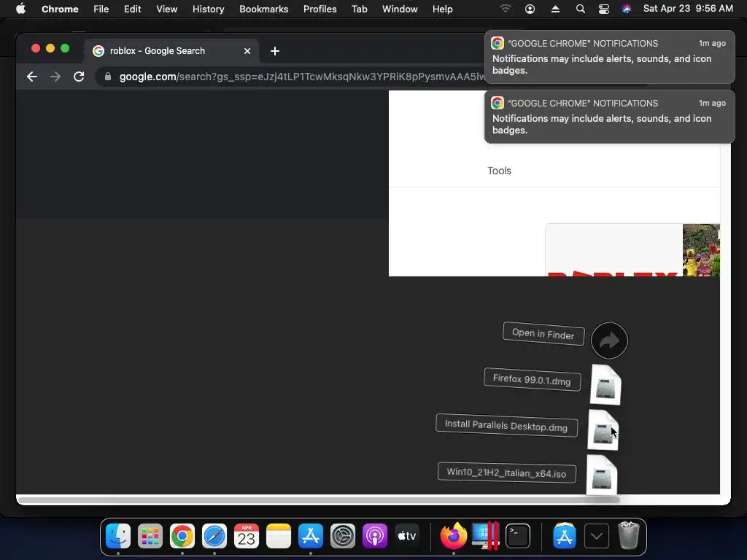
Task: Open the Help menu
Action: (442, 9)
